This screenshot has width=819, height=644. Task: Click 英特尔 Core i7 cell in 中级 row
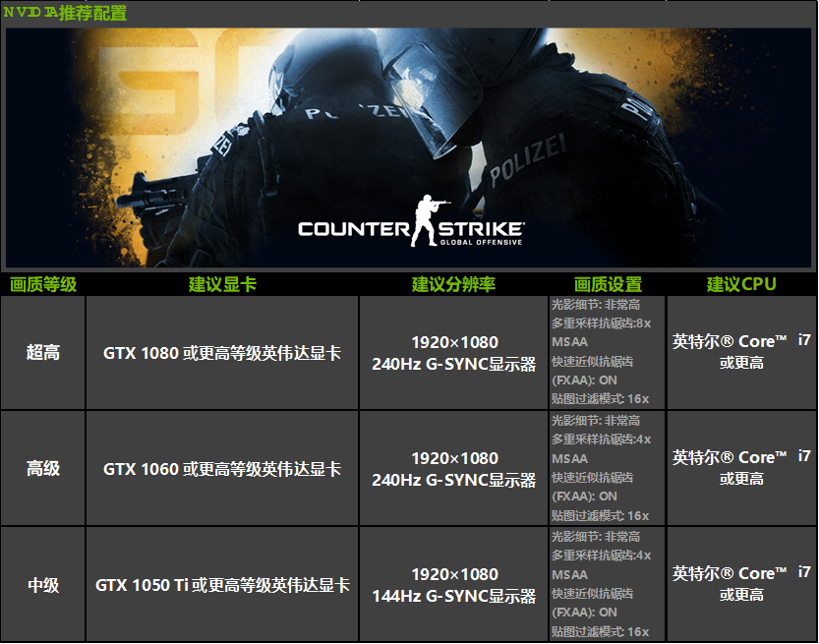(741, 584)
